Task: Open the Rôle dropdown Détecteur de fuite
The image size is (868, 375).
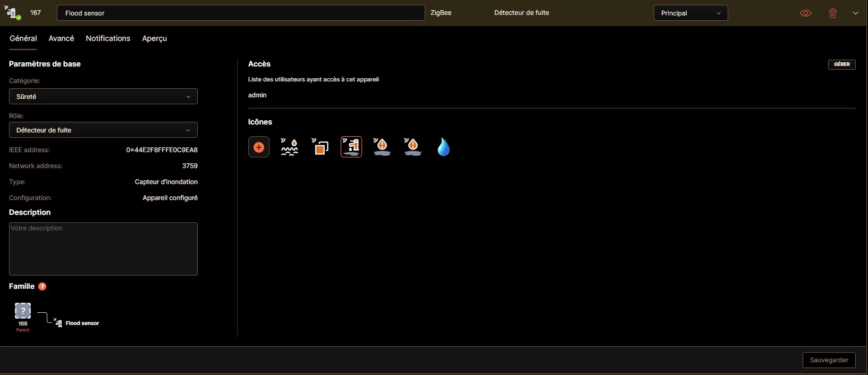Action: click(x=103, y=130)
